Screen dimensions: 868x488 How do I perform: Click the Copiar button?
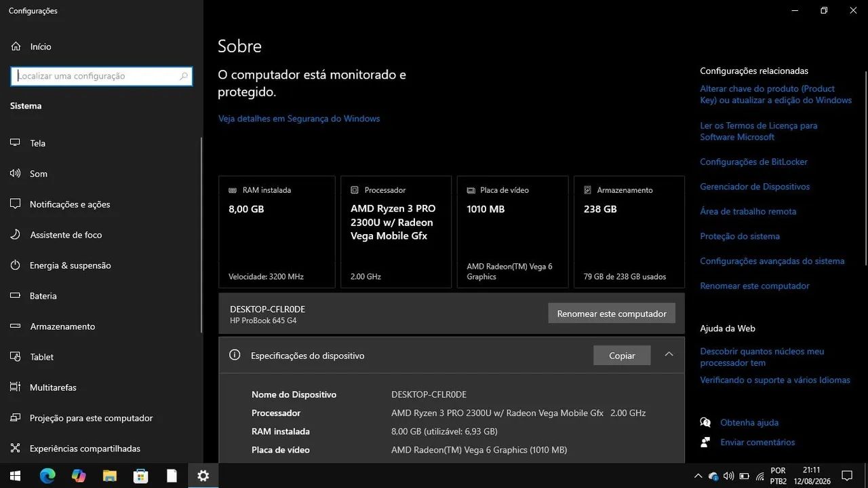[622, 356]
